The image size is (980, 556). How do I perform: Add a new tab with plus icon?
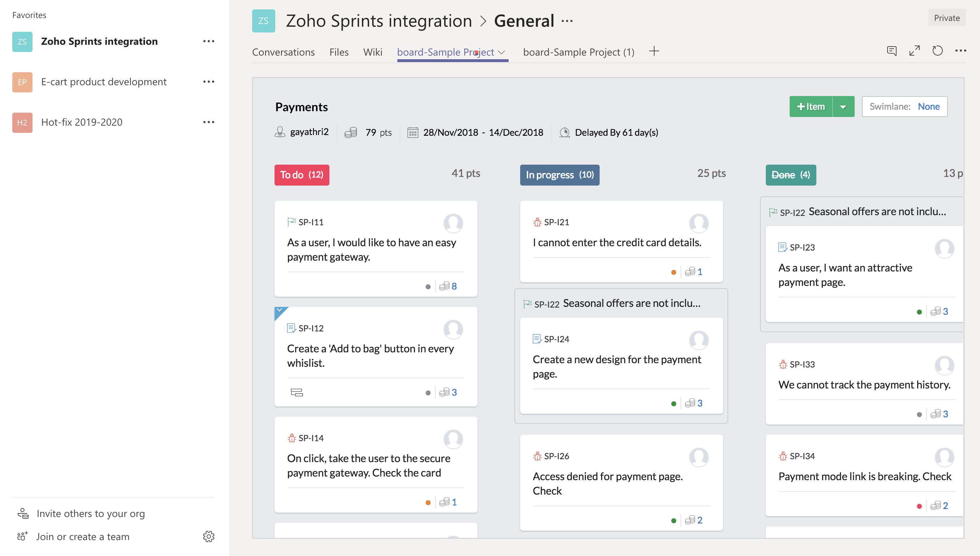[654, 51]
